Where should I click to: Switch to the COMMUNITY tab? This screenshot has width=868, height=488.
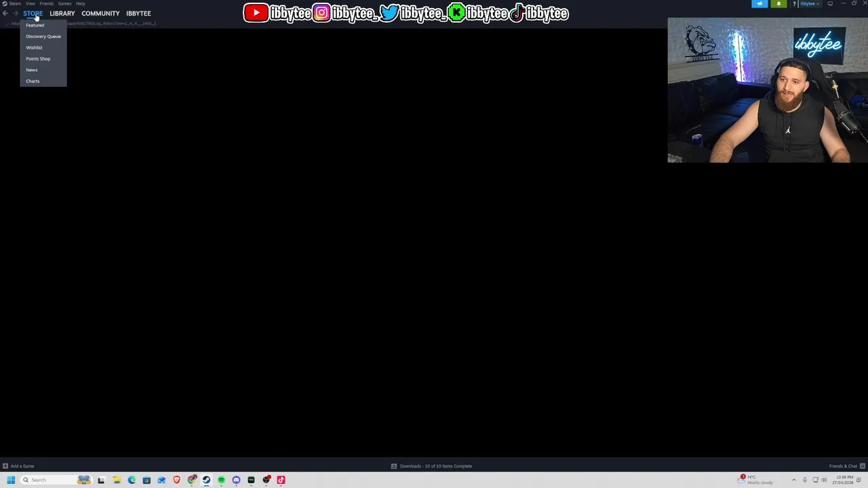[x=100, y=14]
